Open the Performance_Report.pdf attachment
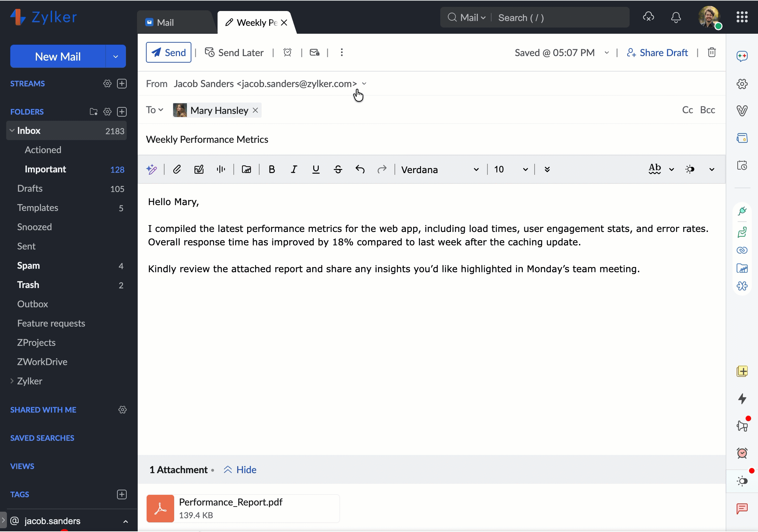 (x=243, y=509)
